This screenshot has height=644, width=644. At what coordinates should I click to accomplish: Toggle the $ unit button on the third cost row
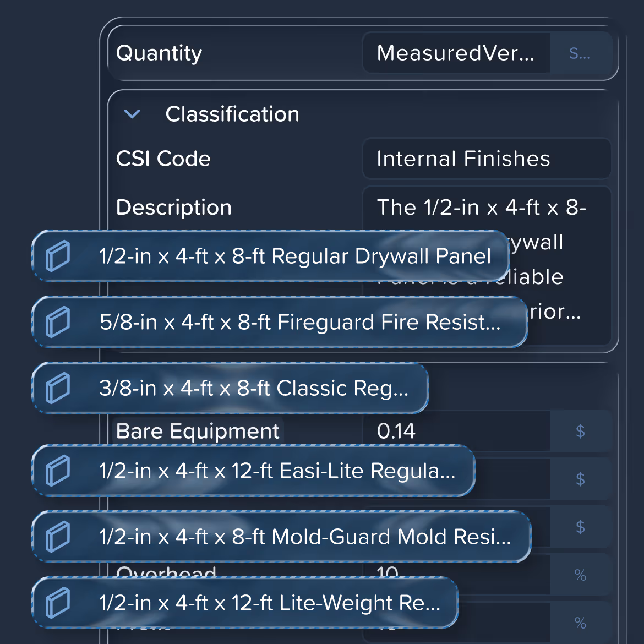[x=580, y=527]
